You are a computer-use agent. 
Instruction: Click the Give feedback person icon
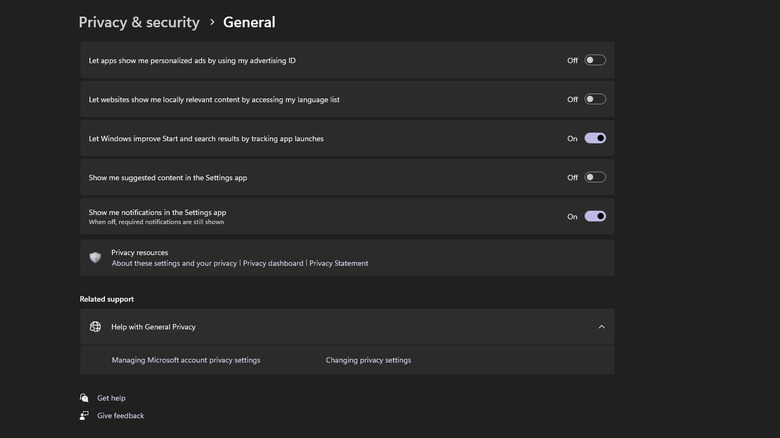point(84,416)
